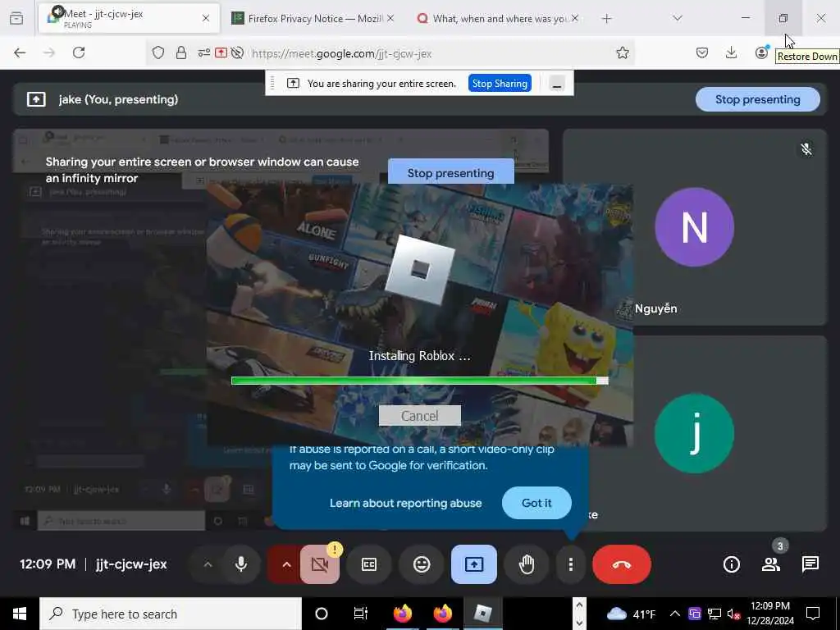The height and width of the screenshot is (630, 840).
Task: Open Cortana circle on the taskbar
Action: pyautogui.click(x=322, y=614)
